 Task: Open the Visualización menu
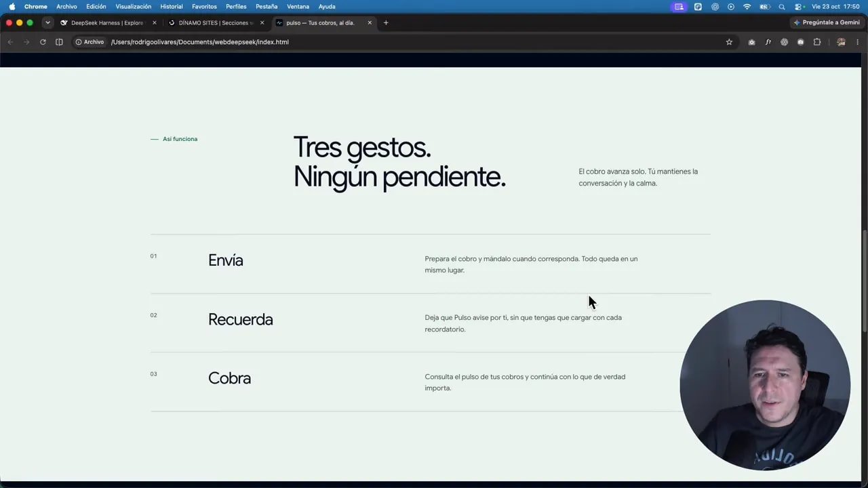(134, 7)
